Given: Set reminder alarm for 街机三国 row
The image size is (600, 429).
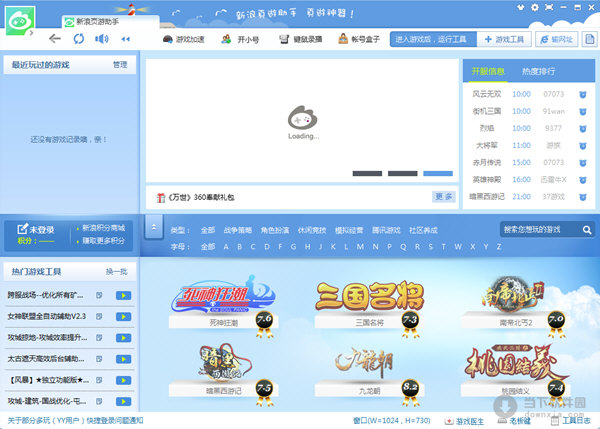Looking at the screenshot, I should [x=582, y=111].
